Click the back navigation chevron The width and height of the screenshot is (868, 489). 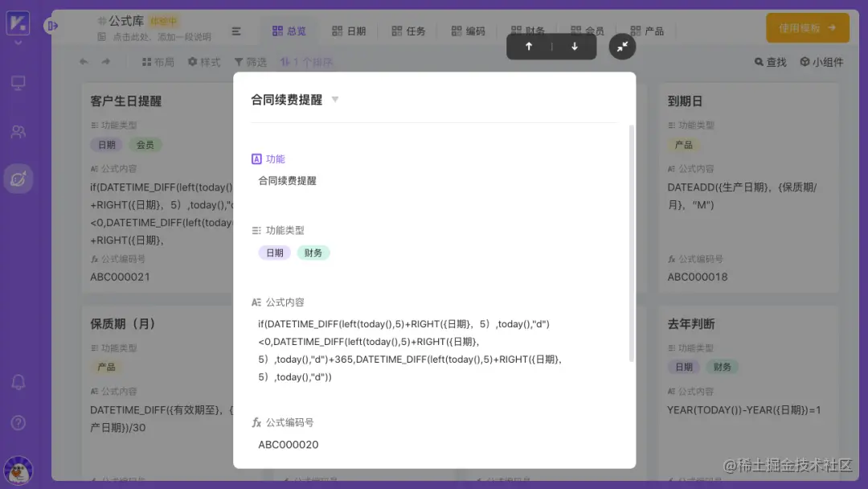pos(84,61)
